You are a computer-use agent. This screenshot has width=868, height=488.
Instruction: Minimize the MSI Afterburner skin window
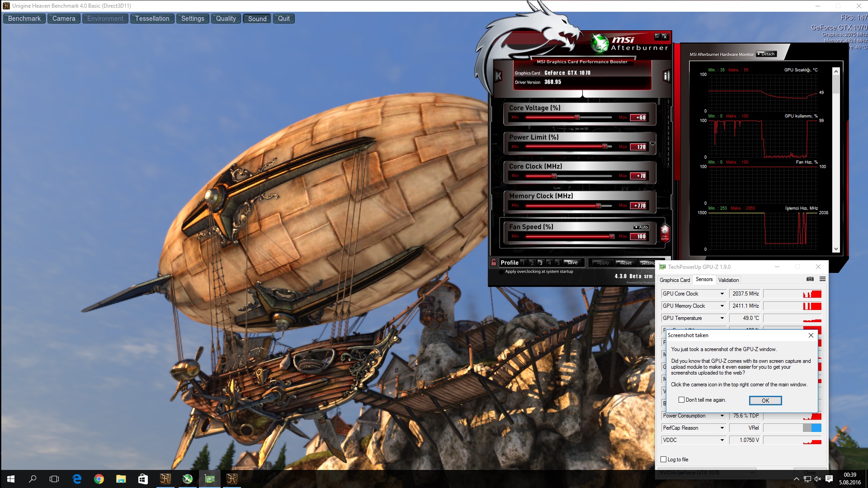coord(657,37)
